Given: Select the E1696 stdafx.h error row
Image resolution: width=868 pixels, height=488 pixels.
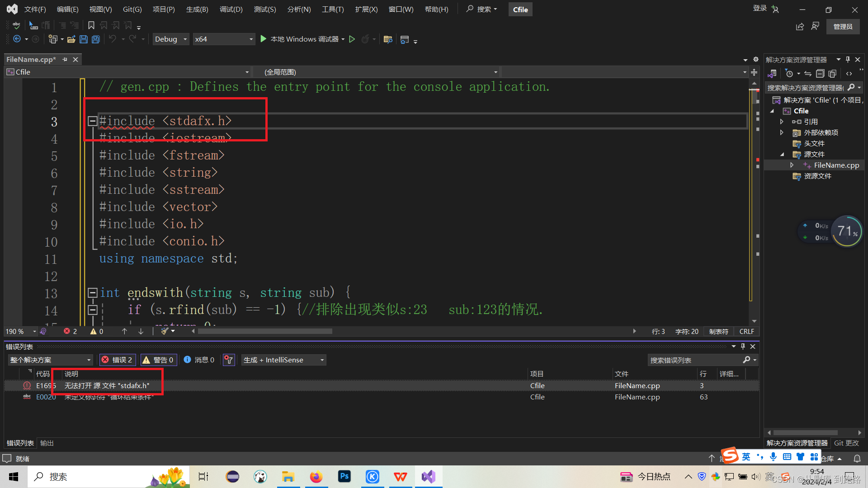Looking at the screenshot, I should (x=381, y=385).
